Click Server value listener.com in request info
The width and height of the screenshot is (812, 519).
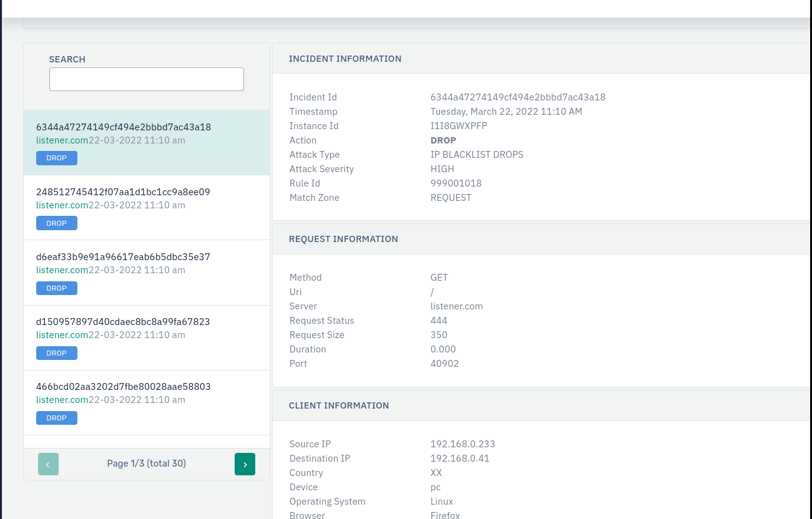point(457,306)
